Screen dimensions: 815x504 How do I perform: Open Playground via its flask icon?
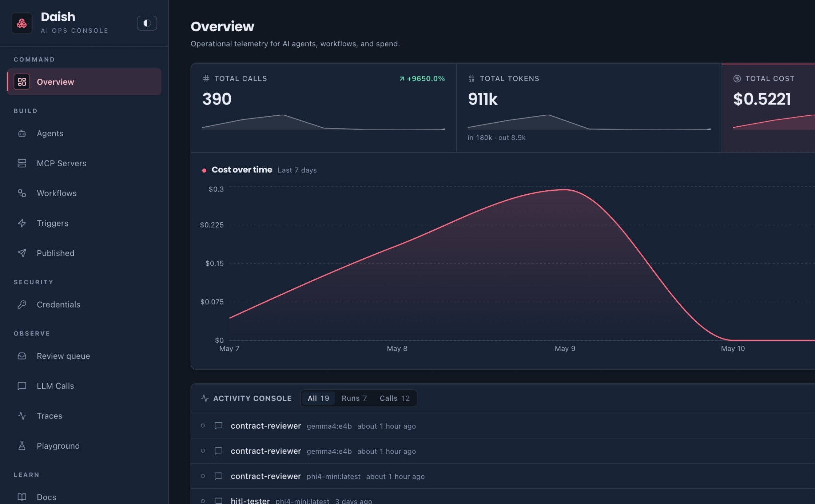[22, 446]
